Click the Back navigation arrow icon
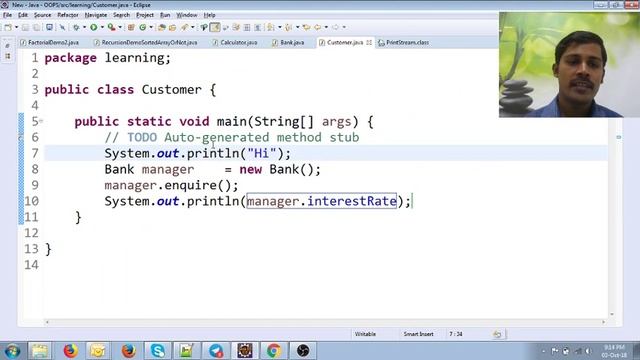640x360 pixels. (x=317, y=27)
